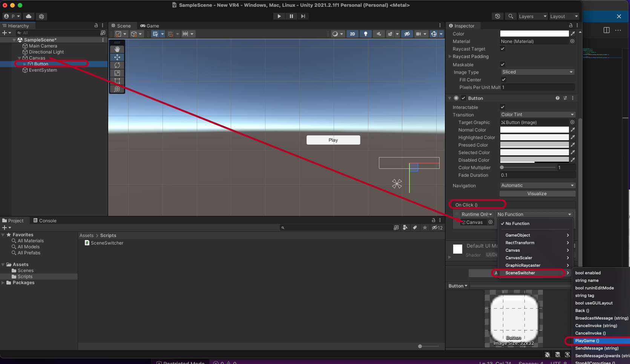Image resolution: width=630 pixels, height=364 pixels.
Task: Lock the Inspector panel
Action: coord(571,25)
